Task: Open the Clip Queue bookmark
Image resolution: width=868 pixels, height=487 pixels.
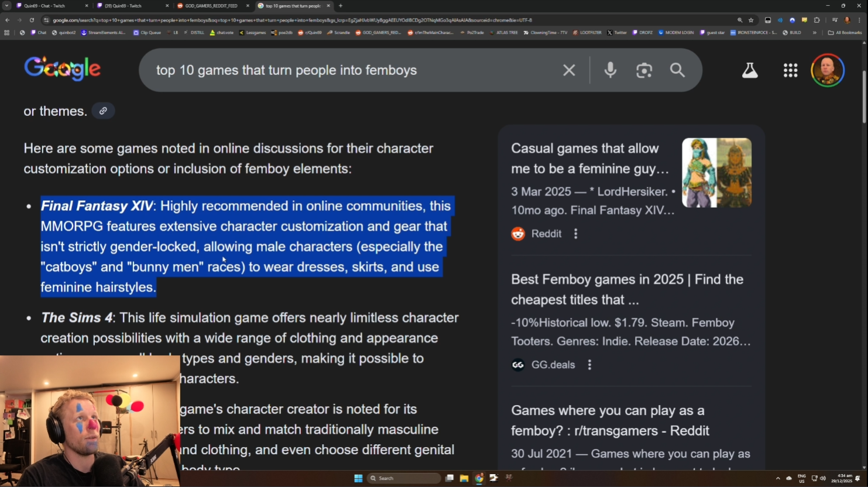Action: [147, 33]
